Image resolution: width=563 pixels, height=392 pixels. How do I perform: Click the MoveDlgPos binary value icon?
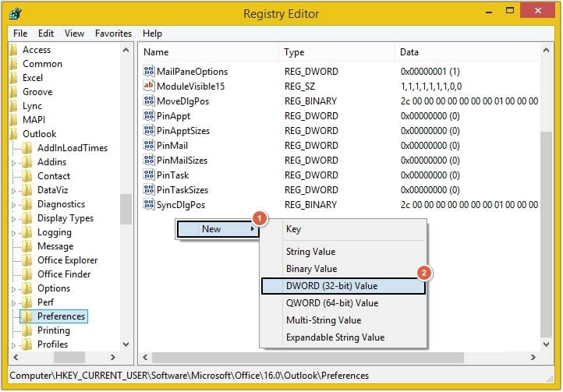pos(149,101)
